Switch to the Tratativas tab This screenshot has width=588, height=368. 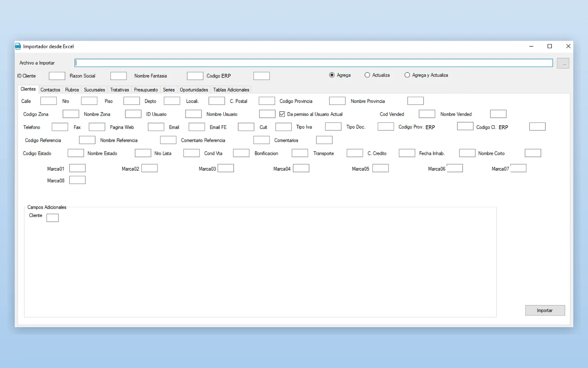(x=119, y=90)
